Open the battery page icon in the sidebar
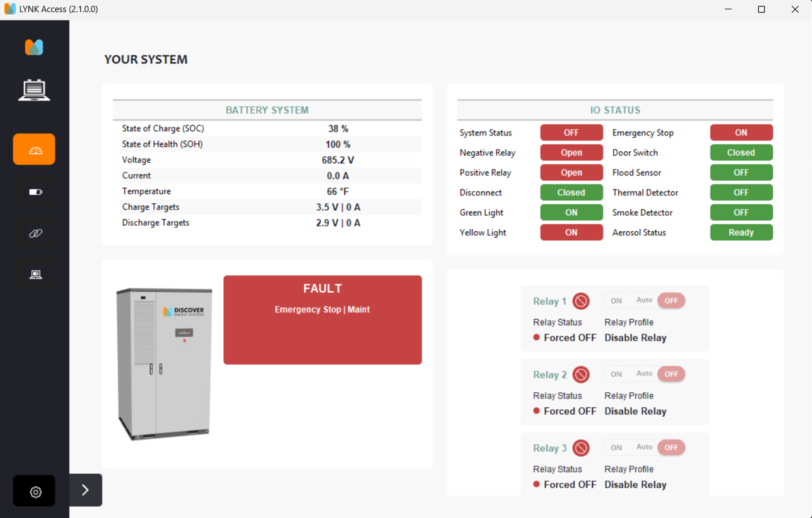The height and width of the screenshot is (518, 812). point(35,192)
